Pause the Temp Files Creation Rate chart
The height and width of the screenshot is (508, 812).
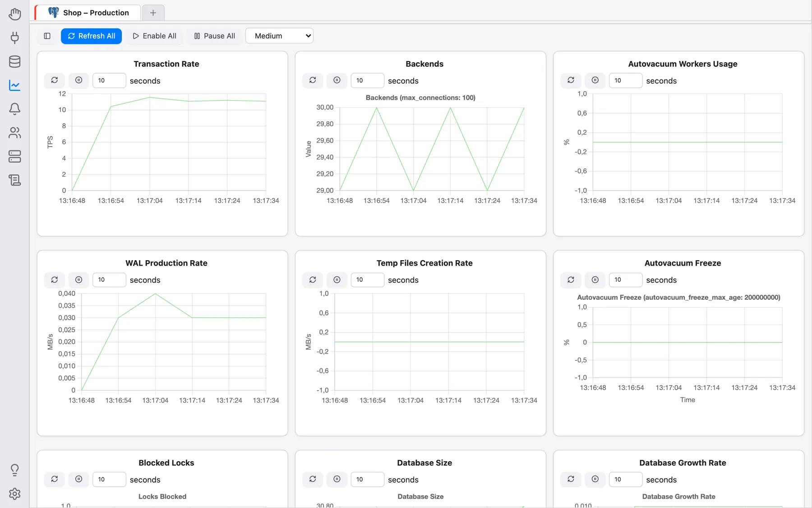point(337,280)
